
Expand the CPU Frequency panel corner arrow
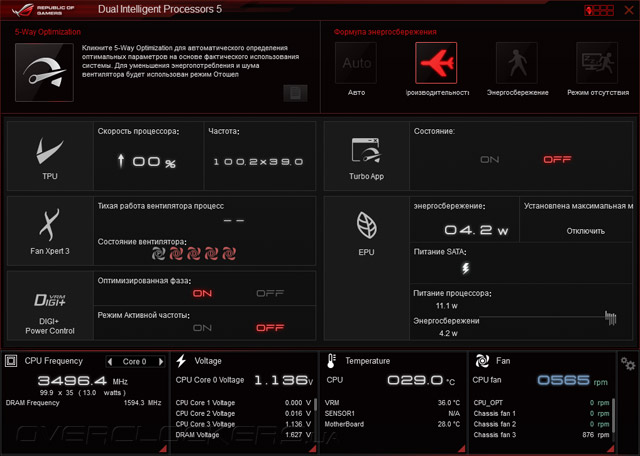click(163, 449)
